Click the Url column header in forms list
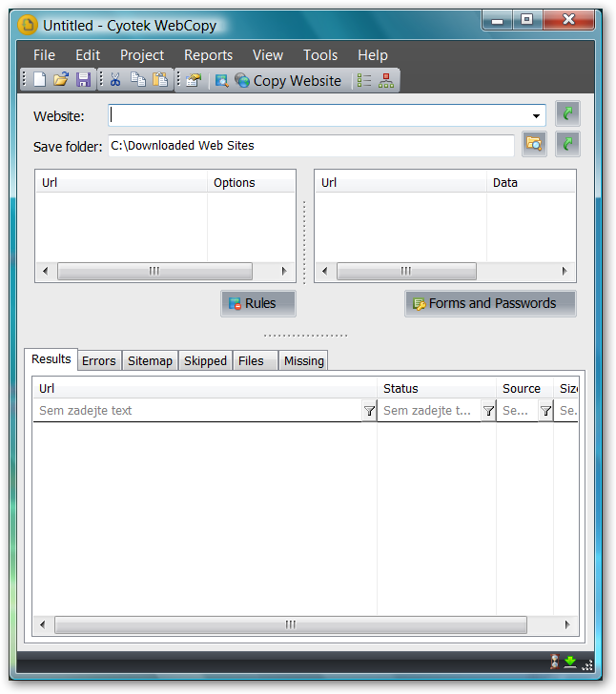This screenshot has height=694, width=616. pyautogui.click(x=400, y=182)
